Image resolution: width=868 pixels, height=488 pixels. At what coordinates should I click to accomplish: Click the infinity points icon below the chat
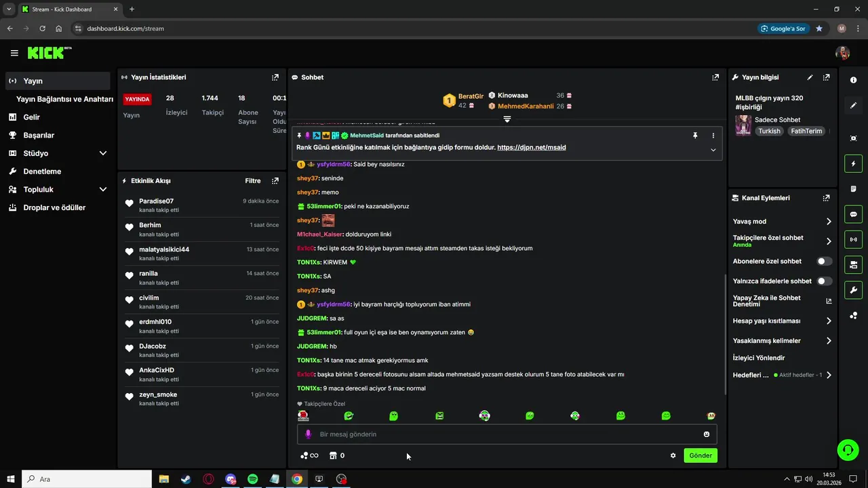click(x=309, y=455)
